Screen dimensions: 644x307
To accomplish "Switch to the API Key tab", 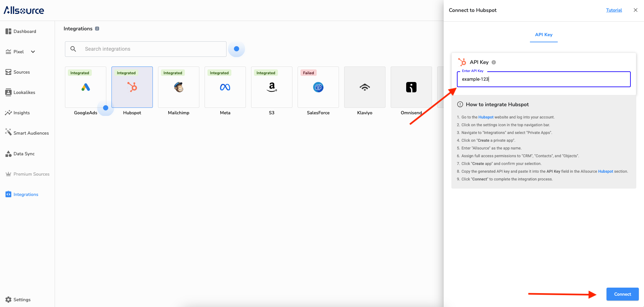I will (544, 35).
